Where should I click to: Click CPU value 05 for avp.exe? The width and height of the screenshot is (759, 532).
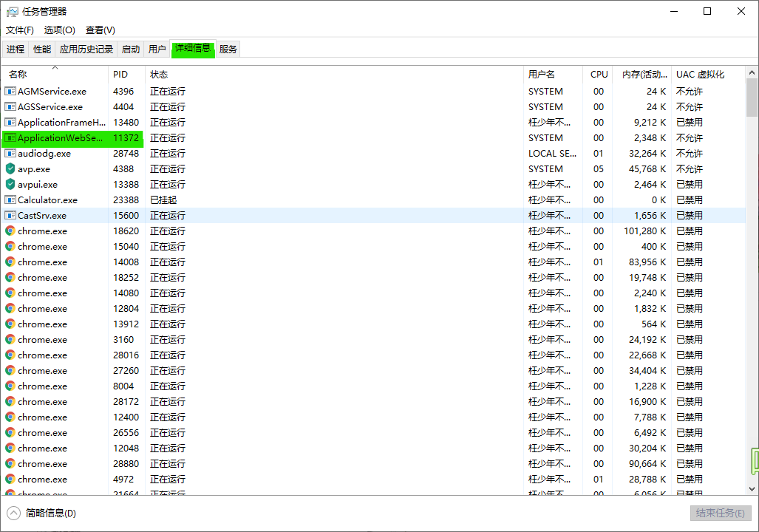(x=599, y=169)
